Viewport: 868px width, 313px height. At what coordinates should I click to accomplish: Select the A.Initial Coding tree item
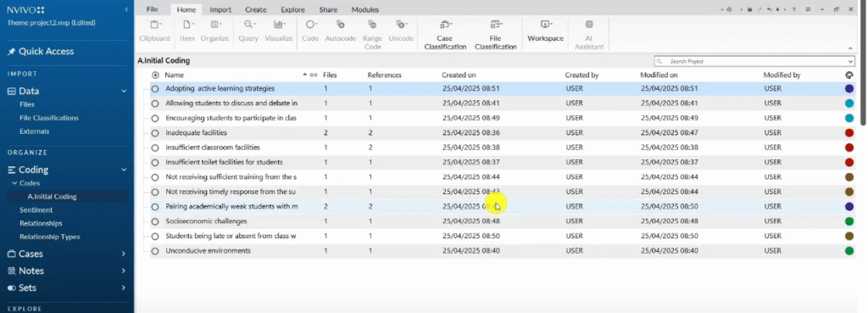point(52,196)
